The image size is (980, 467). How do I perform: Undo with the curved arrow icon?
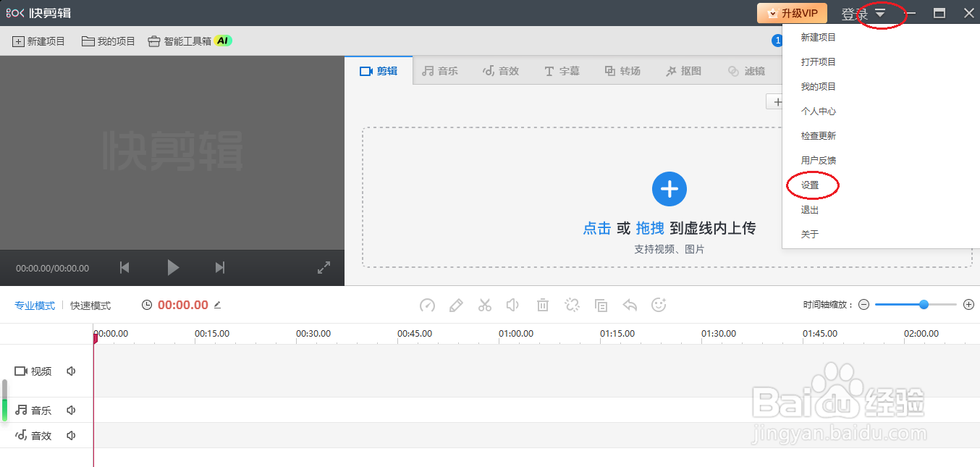coord(630,306)
